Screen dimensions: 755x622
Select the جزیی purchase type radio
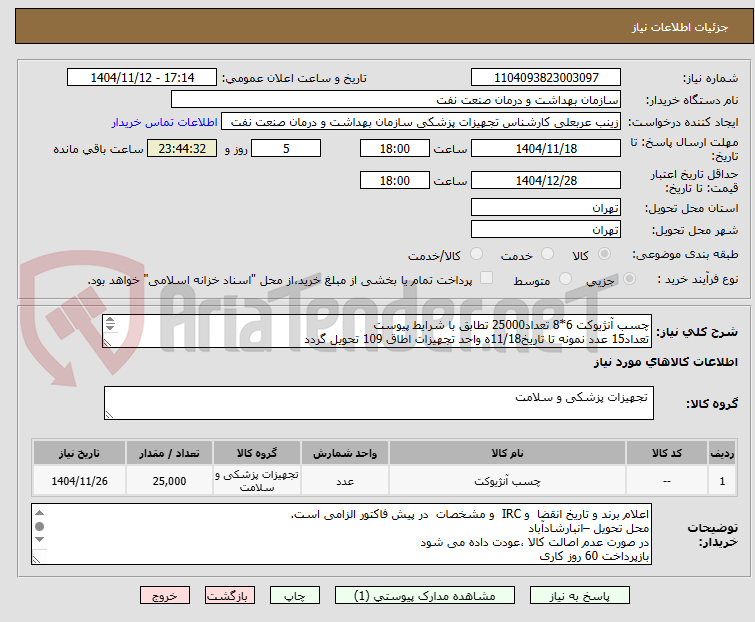(629, 279)
